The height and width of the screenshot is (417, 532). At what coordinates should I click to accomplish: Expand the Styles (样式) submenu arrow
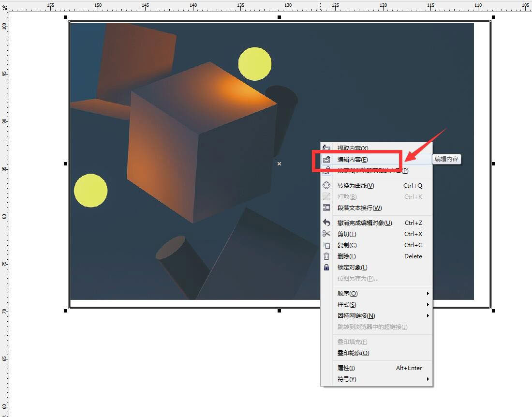[x=428, y=305]
